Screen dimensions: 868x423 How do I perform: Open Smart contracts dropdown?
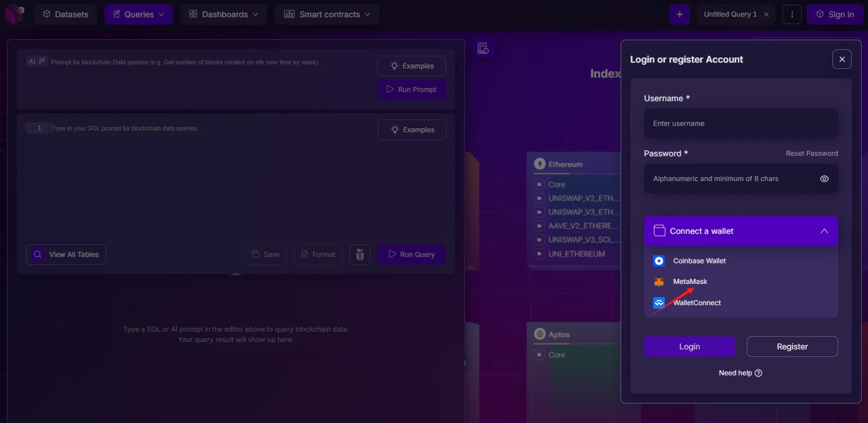(327, 14)
